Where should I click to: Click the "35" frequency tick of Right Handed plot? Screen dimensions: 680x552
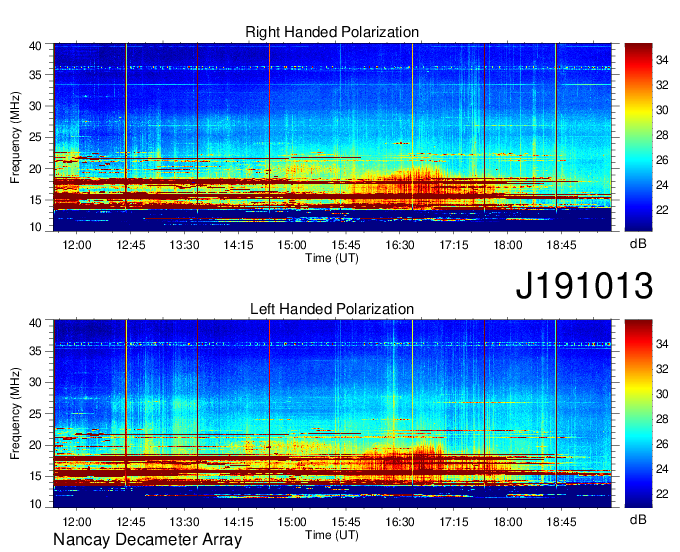36,75
